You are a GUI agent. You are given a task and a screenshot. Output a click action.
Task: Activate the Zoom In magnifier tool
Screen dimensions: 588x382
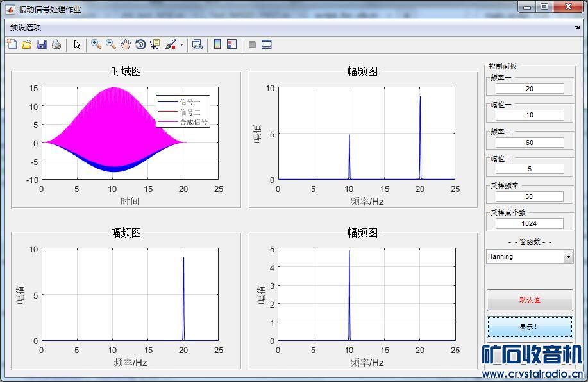(96, 44)
